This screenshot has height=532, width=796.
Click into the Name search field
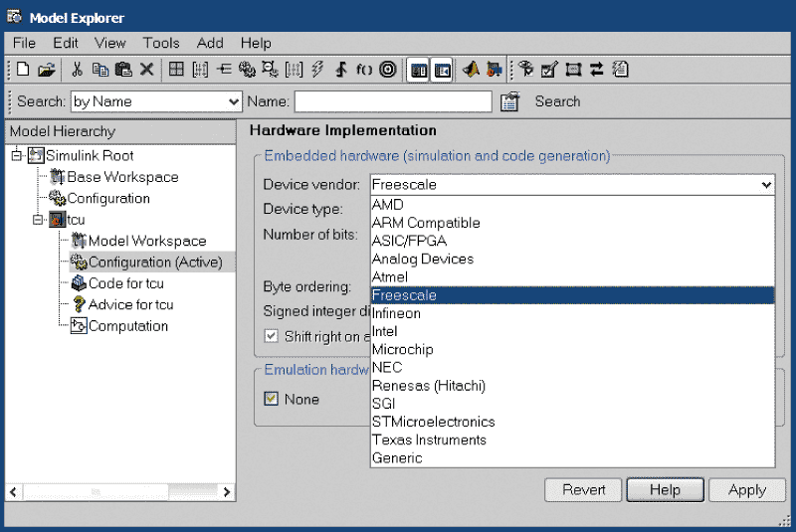coord(393,101)
